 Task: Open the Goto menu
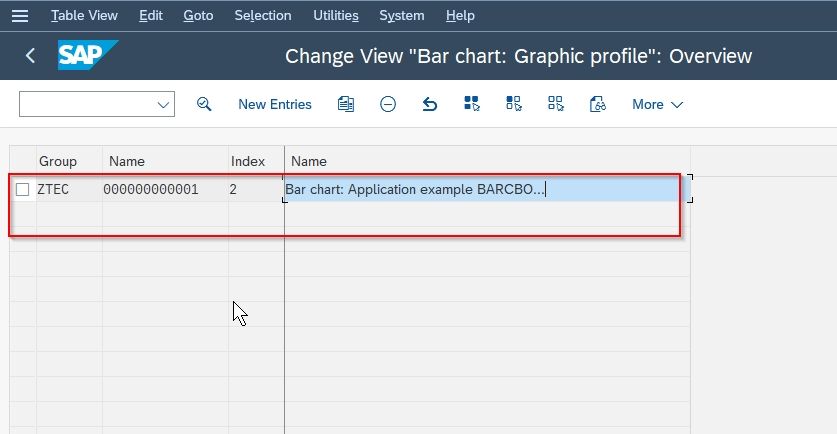point(199,15)
